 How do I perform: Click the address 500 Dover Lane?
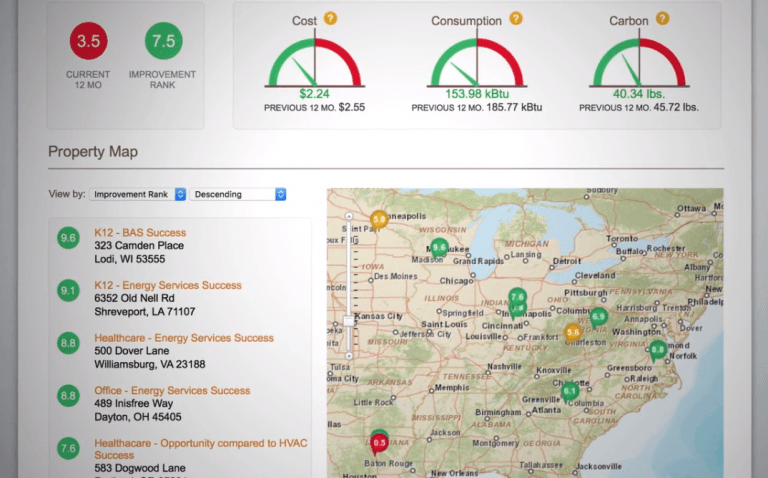click(x=132, y=351)
